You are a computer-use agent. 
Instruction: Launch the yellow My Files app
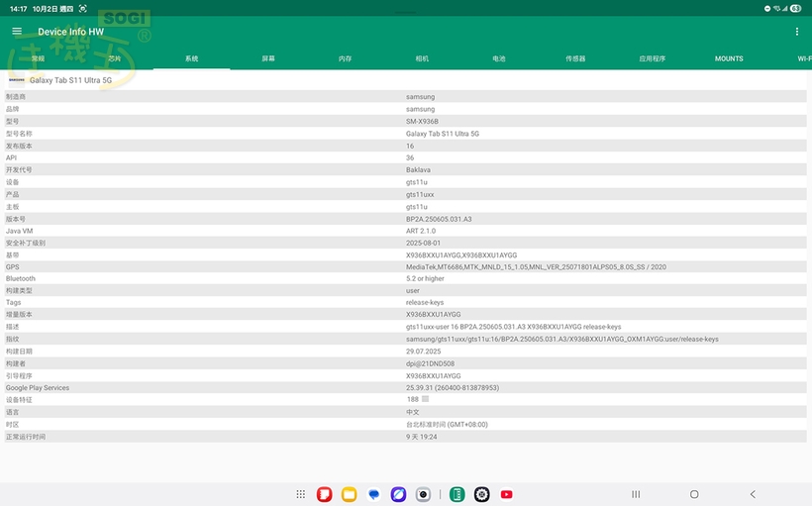coord(349,494)
